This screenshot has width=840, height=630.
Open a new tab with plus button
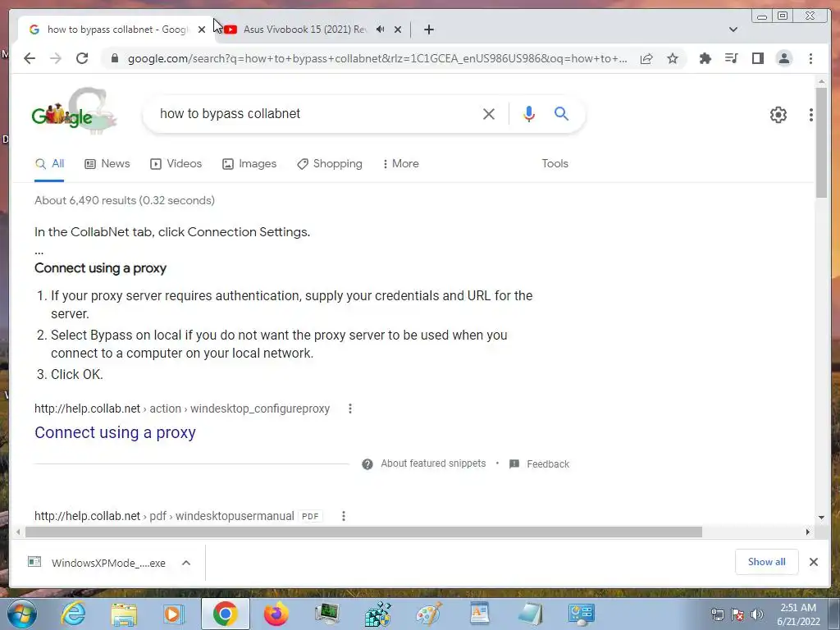428,30
